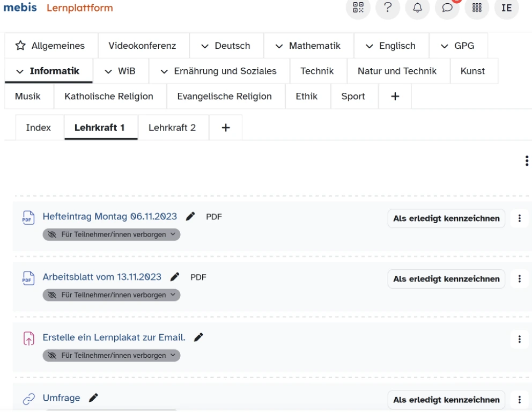Click pencil icon next to Hefteintrag Montag
Viewport: 532px width, 412px height.
click(189, 217)
